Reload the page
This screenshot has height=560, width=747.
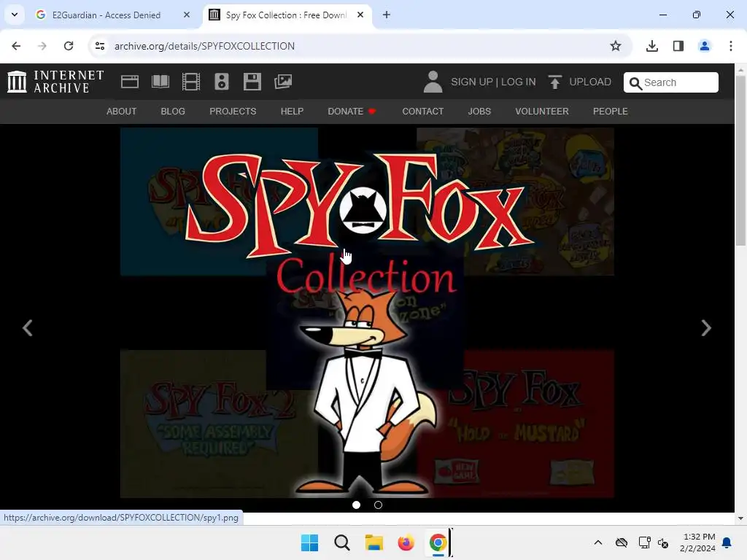pos(69,46)
